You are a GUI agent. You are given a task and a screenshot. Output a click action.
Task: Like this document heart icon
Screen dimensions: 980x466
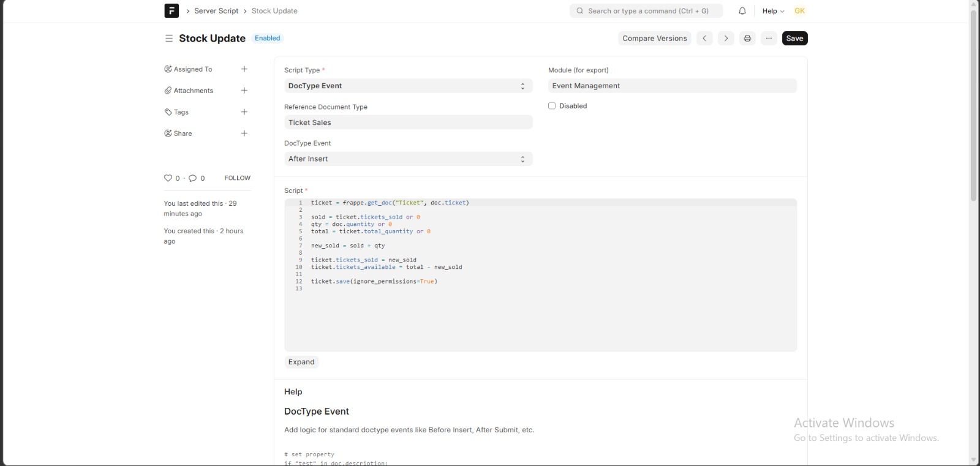click(168, 178)
